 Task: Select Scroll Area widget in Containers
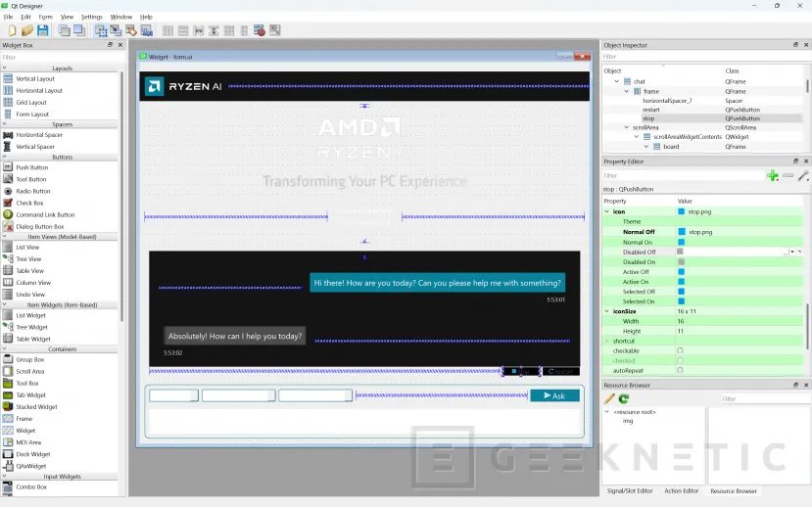click(x=30, y=372)
